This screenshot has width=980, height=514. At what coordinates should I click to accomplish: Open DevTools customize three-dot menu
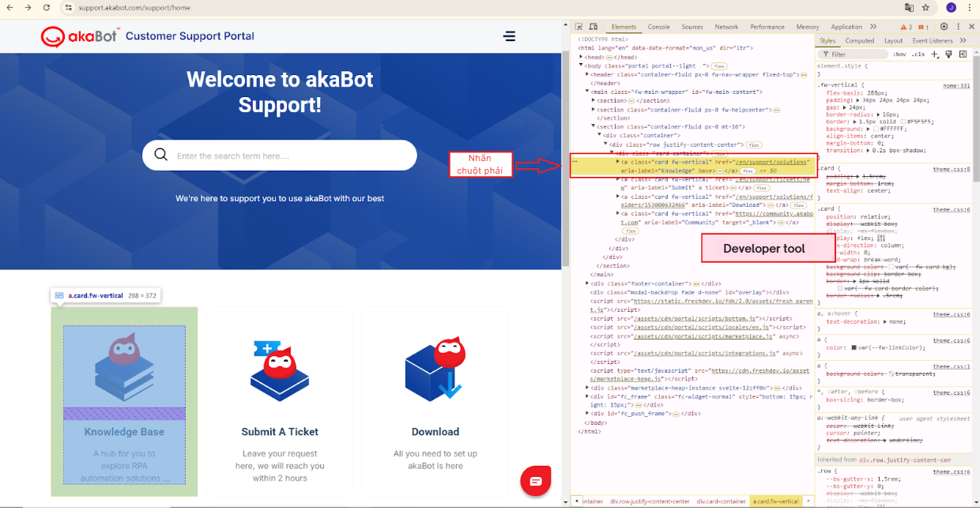click(957, 27)
